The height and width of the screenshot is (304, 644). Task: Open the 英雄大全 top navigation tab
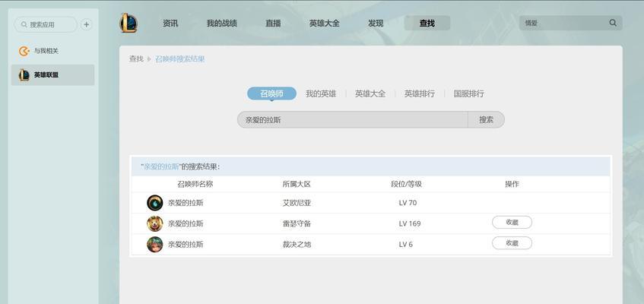pos(325,24)
